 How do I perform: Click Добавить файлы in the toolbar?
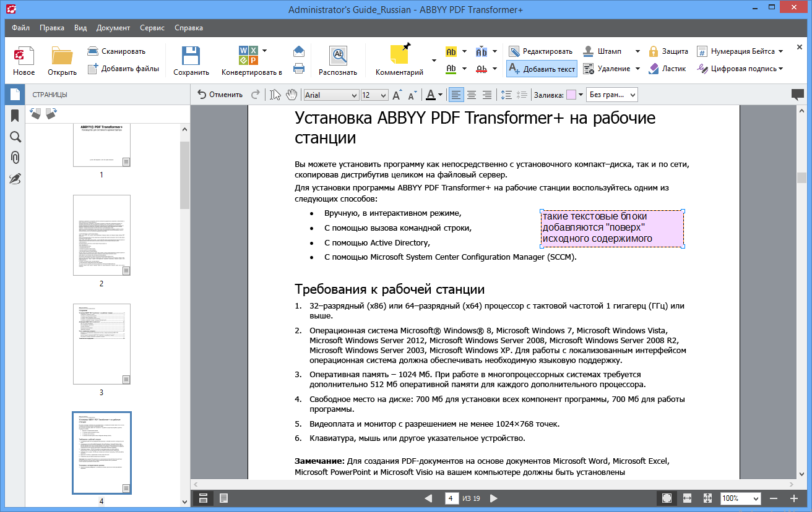123,69
